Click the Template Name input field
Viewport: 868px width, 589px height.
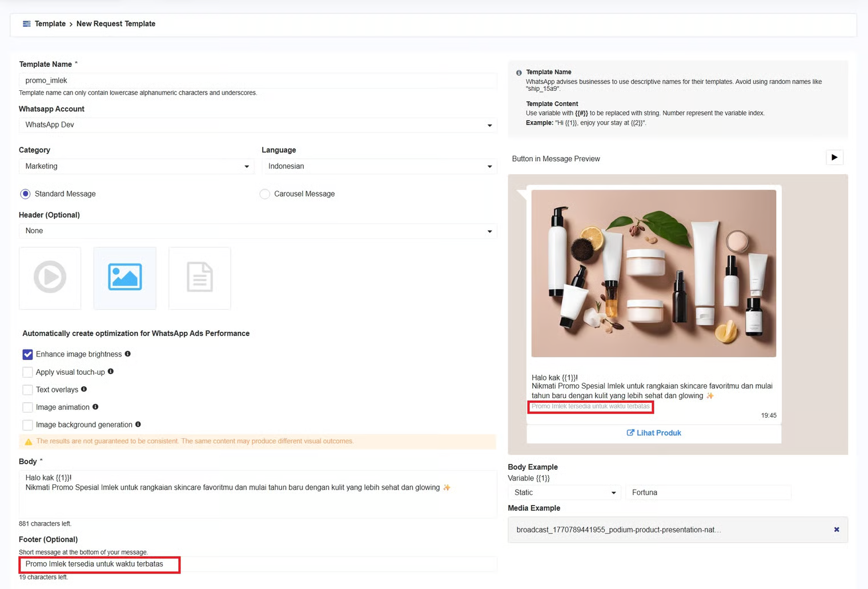click(x=258, y=81)
